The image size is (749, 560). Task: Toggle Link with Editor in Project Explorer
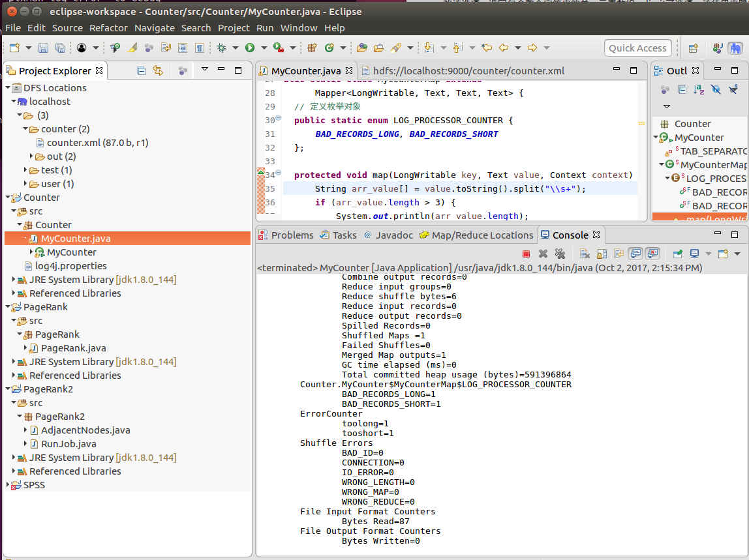pos(157,70)
